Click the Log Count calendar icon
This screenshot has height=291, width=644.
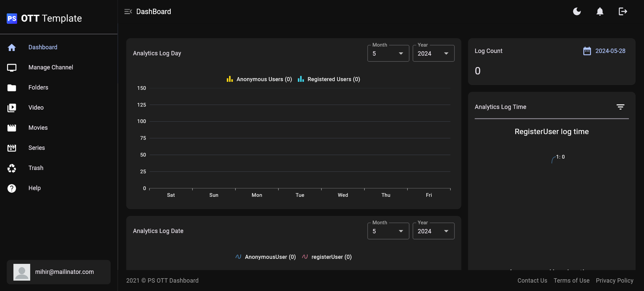point(587,51)
